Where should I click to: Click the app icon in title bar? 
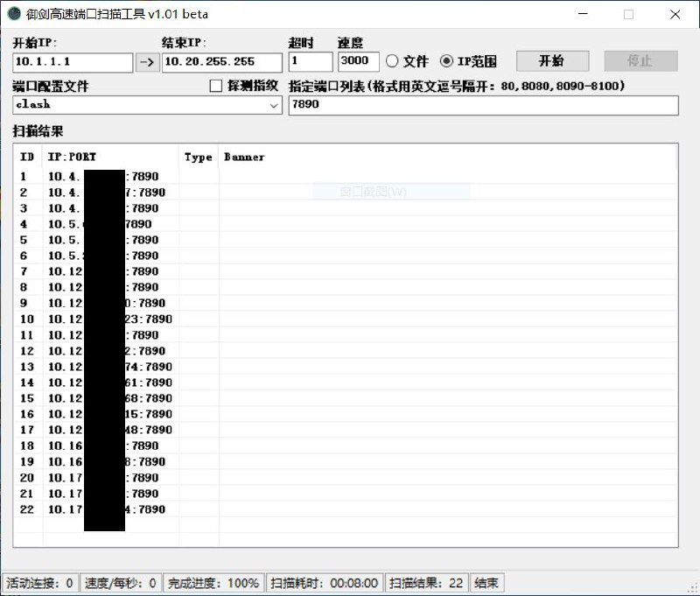[x=14, y=14]
